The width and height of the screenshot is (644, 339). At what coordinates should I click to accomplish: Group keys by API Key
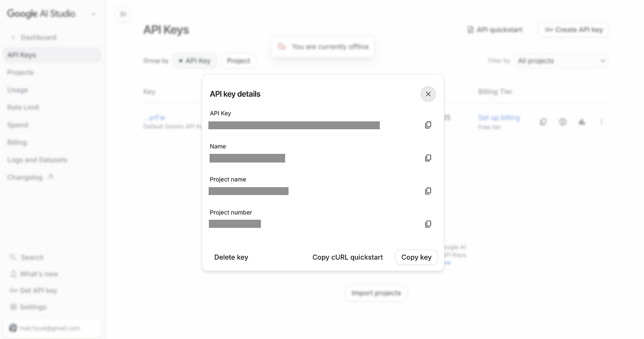195,61
